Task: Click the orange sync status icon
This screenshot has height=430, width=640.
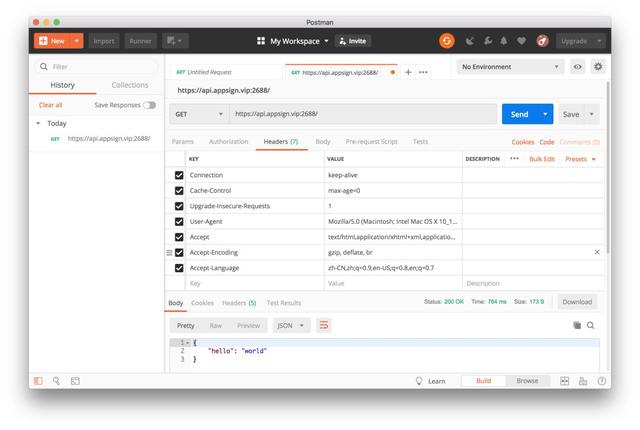Action: point(447,41)
